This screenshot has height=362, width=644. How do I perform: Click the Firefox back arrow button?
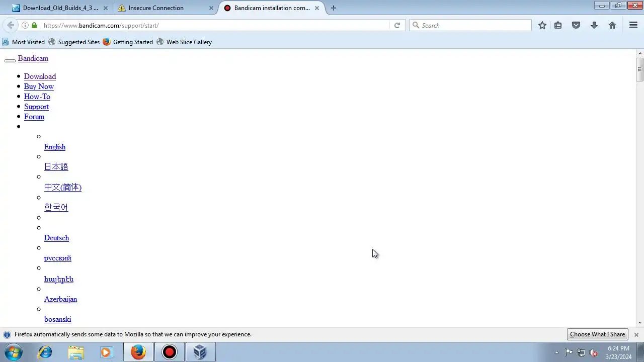point(11,25)
